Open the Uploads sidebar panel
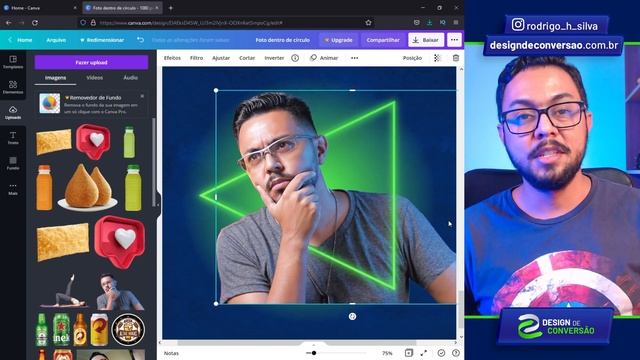 pyautogui.click(x=13, y=113)
